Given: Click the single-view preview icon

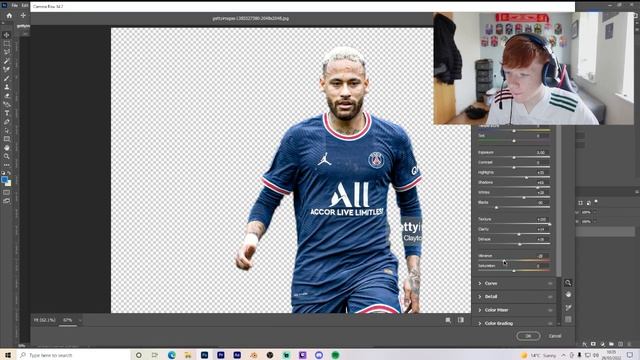Looking at the screenshot, I should point(448,320).
